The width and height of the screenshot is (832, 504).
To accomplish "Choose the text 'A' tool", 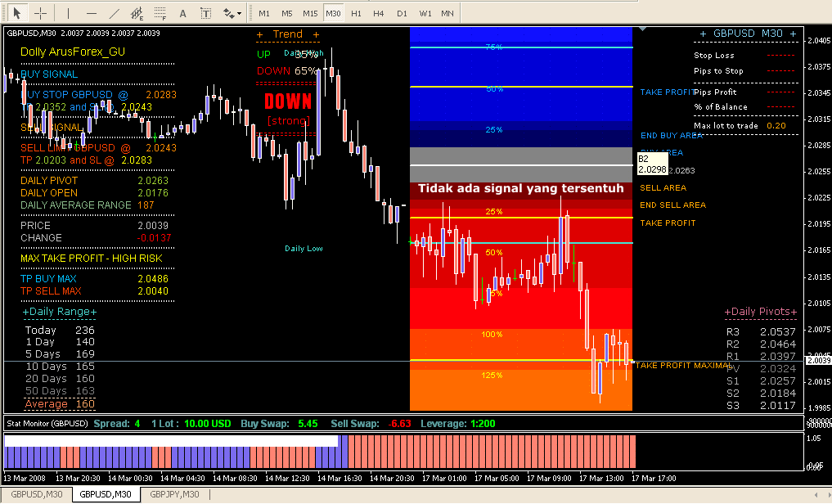I will click(x=182, y=13).
